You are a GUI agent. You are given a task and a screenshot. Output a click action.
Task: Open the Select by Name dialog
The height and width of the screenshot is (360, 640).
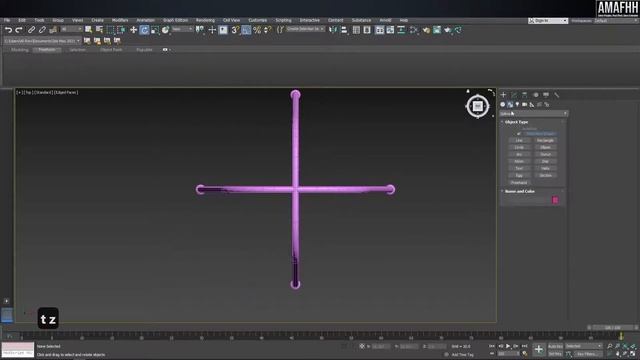tap(99, 30)
